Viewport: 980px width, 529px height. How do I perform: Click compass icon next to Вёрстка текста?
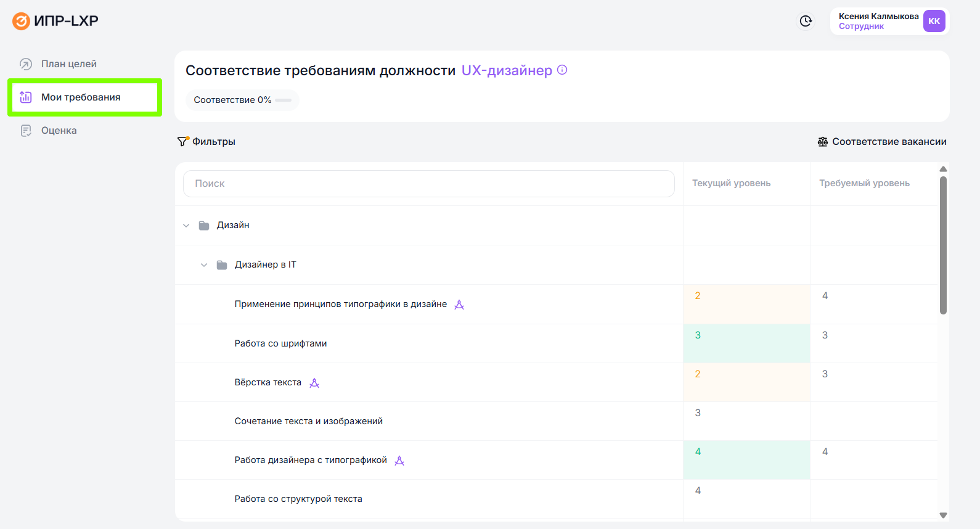(x=314, y=383)
